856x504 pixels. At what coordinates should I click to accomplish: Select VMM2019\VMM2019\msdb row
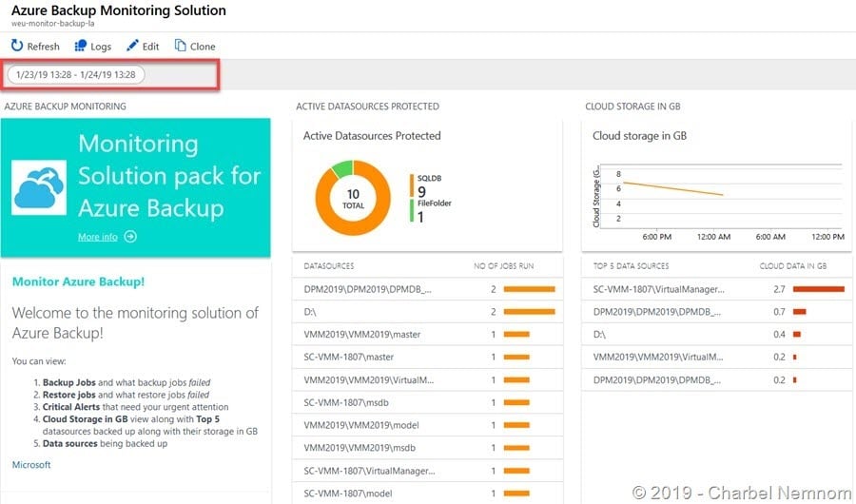(427, 448)
